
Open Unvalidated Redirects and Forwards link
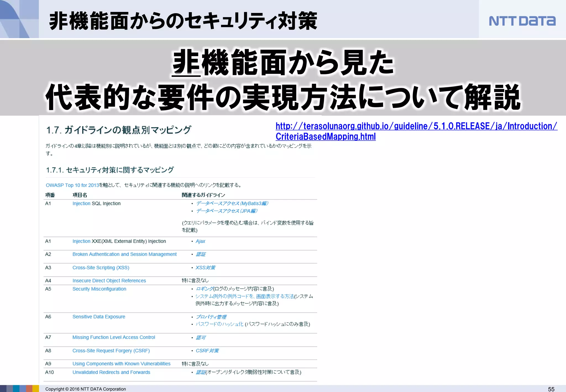(111, 372)
